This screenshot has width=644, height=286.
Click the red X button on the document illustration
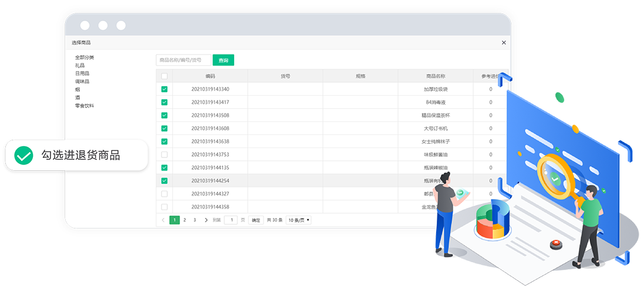(554, 243)
